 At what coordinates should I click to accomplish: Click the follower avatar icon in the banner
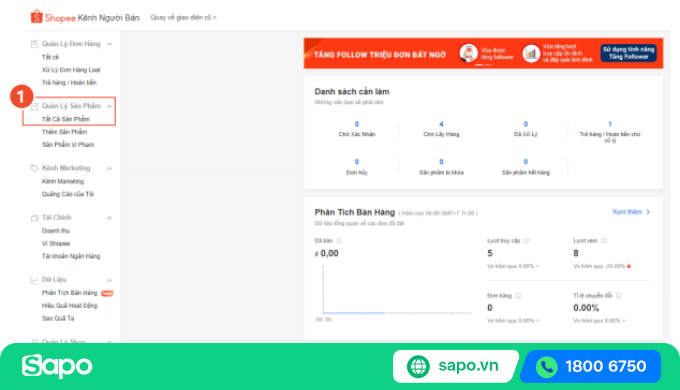[468, 53]
